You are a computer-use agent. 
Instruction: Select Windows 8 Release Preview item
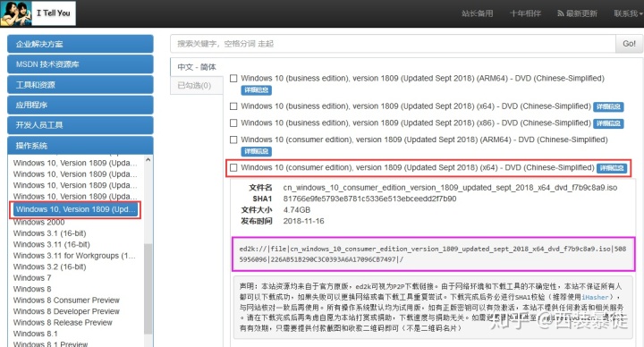[63, 322]
